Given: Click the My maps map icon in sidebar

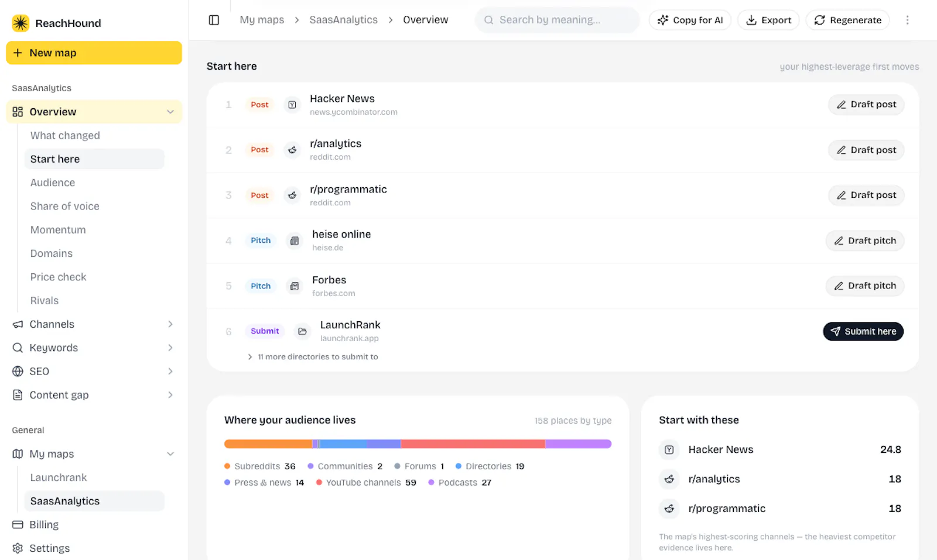Looking at the screenshot, I should pos(18,454).
